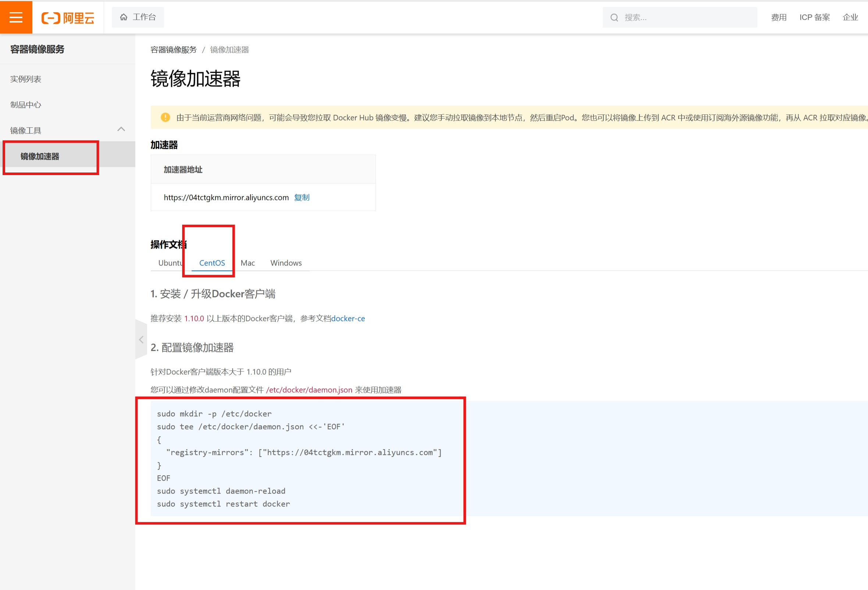
Task: Focus the 搜索 search input field
Action: tap(680, 18)
